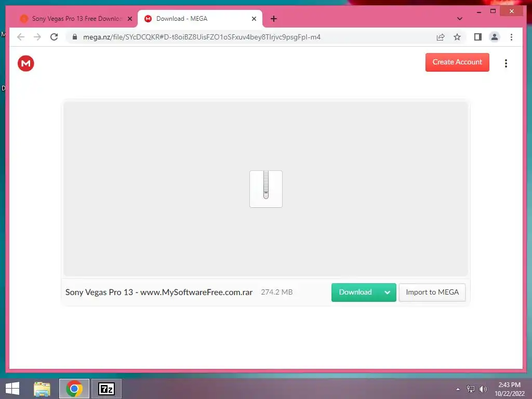Click the file name Sony Vegas Pro 13 rar
This screenshot has height=399, width=532.
point(159,292)
